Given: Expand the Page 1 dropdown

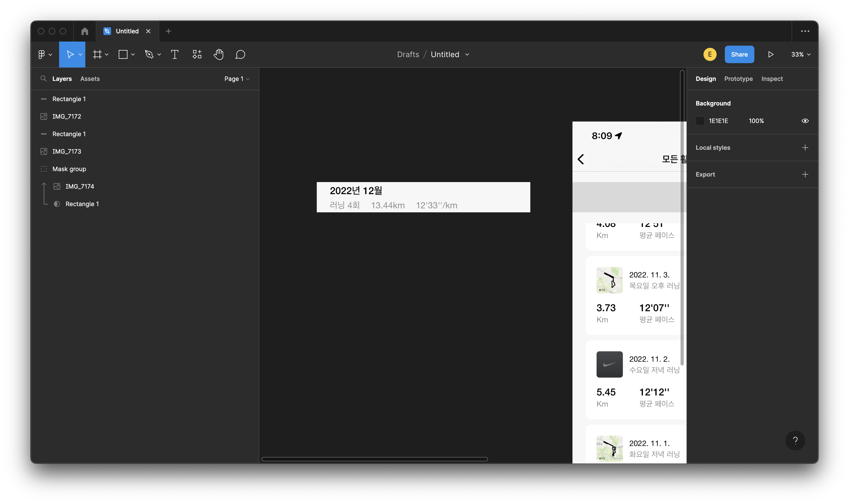Looking at the screenshot, I should (x=237, y=78).
